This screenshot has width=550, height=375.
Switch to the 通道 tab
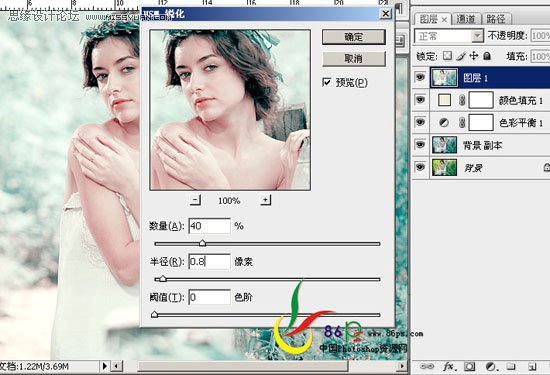click(465, 19)
